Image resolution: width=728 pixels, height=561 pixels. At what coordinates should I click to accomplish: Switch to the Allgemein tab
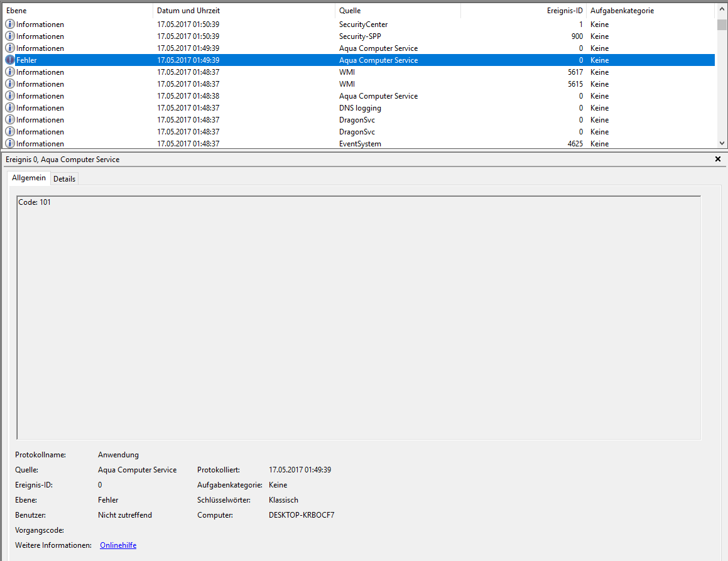pos(29,178)
